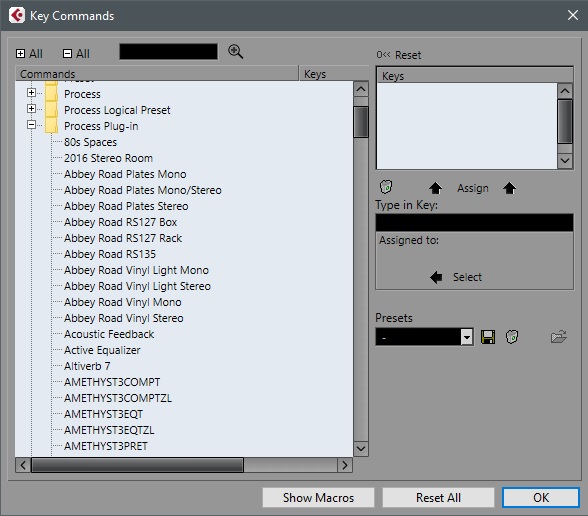The height and width of the screenshot is (516, 588).
Task: Click the Process Plug-in folder icon
Action: [x=51, y=126]
